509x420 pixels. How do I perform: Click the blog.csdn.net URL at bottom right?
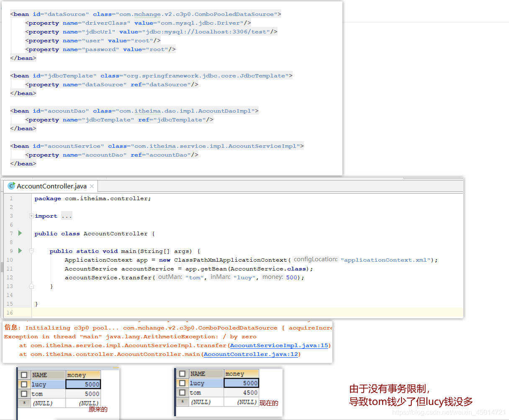pos(449,412)
